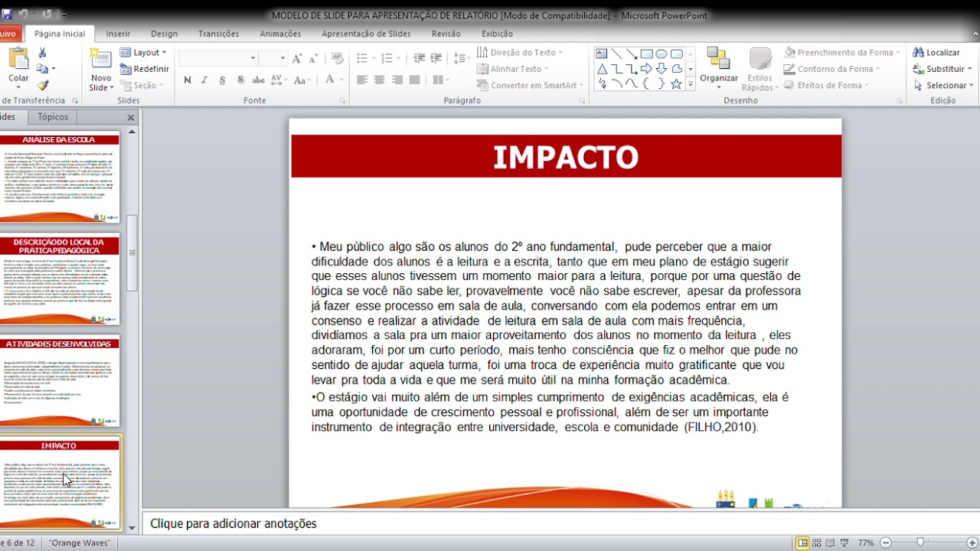Align text right in Parágrafo group
This screenshot has width=980, height=551.
(x=397, y=80)
